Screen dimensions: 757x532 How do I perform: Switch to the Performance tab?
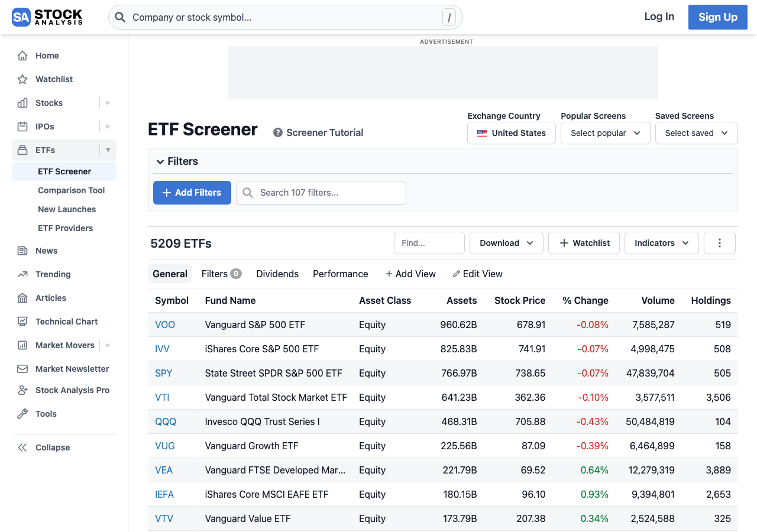pos(341,274)
